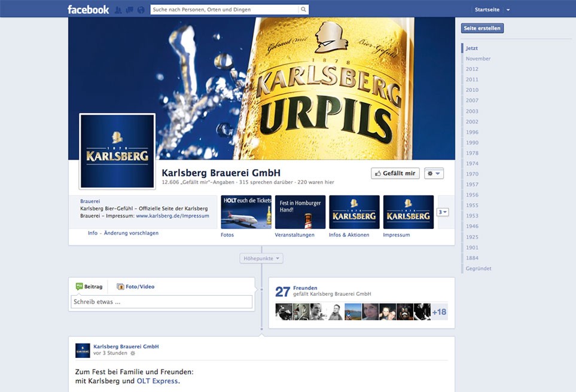This screenshot has width=576, height=392.
Task: Open the Info link
Action: point(93,233)
